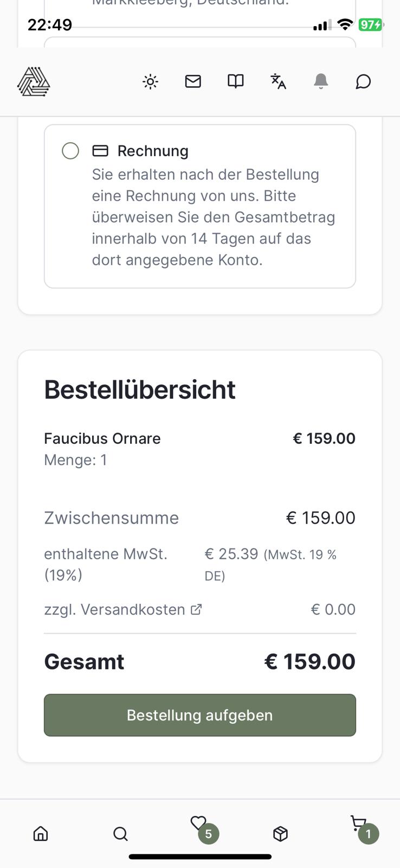Viewport: 400px width, 868px height.
Task: Tap the Rechnung payment option label
Action: (x=153, y=151)
